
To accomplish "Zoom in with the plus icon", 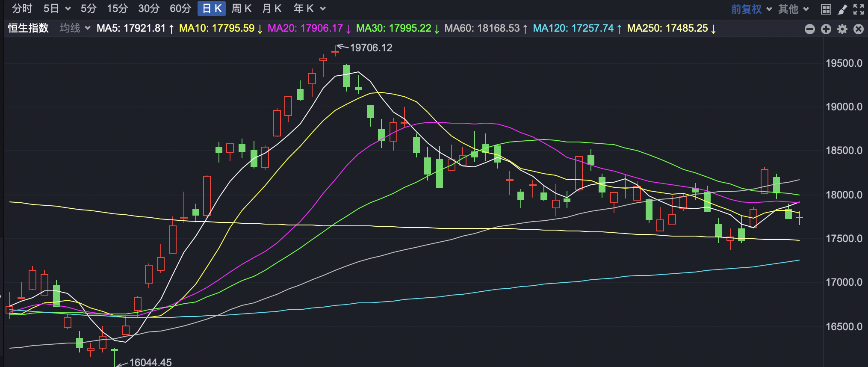I will tap(826, 29).
